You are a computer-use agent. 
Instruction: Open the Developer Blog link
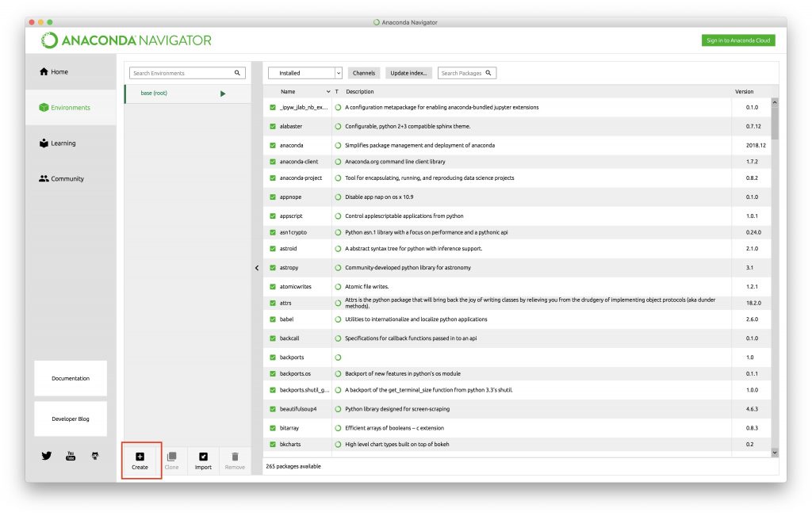pos(71,419)
